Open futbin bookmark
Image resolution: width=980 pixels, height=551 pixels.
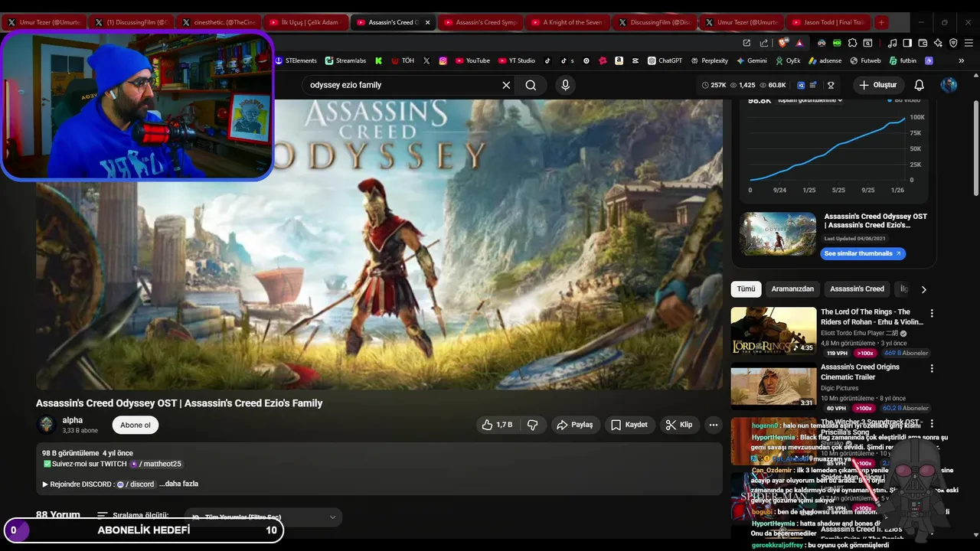(903, 60)
